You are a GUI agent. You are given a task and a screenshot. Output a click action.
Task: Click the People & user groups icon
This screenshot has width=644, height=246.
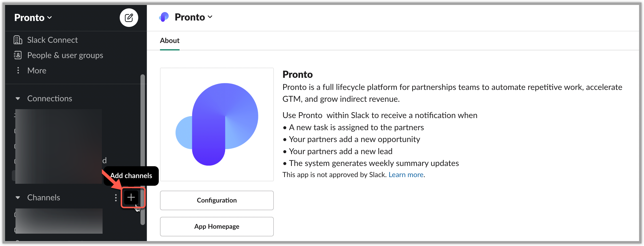18,55
